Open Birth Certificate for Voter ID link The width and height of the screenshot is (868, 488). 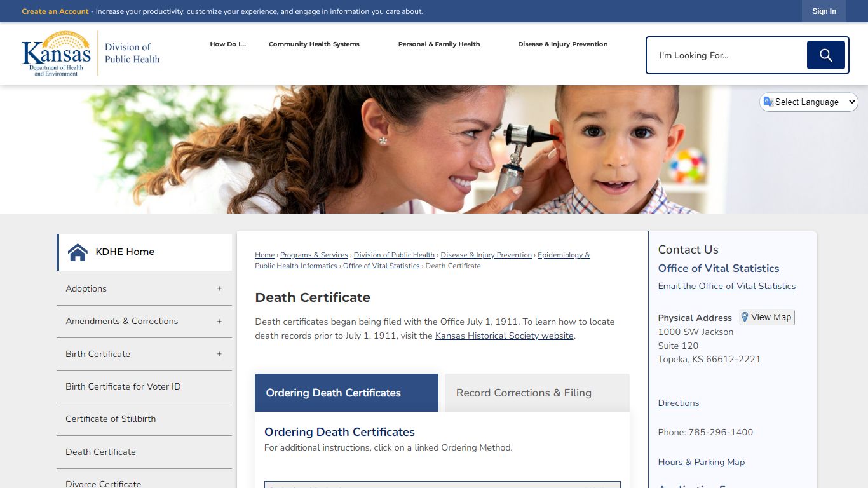coord(123,386)
